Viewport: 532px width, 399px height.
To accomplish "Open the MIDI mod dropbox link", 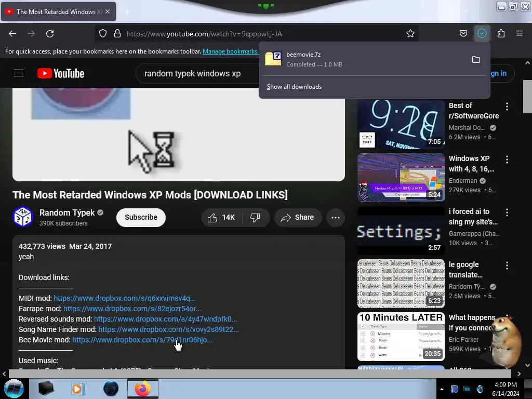I will coord(125,298).
